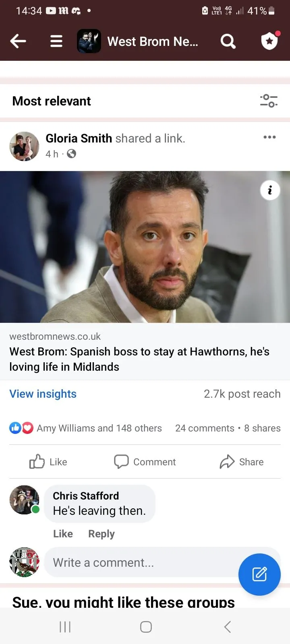Share the West Brom article post

[x=242, y=462]
